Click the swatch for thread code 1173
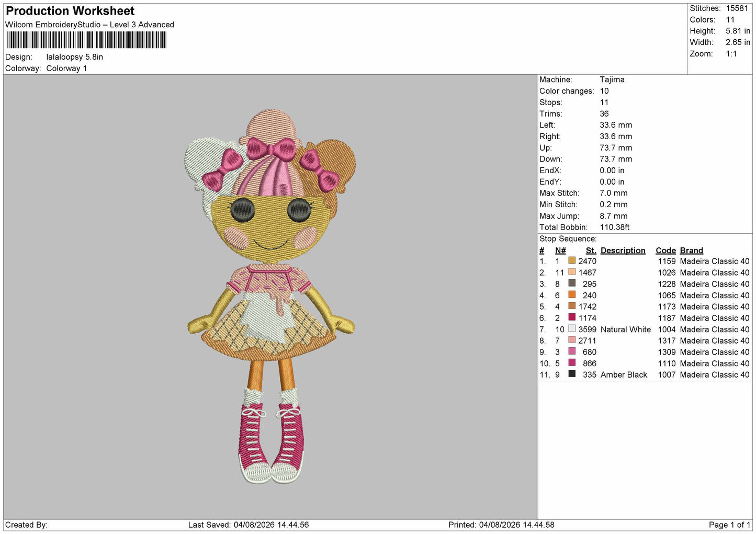The width and height of the screenshot is (756, 534). click(572, 306)
